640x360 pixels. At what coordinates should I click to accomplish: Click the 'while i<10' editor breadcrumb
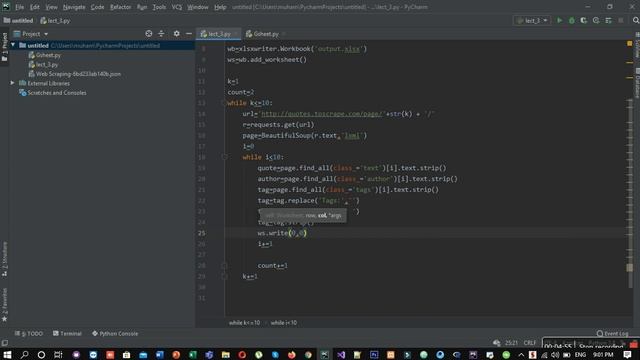[284, 323]
